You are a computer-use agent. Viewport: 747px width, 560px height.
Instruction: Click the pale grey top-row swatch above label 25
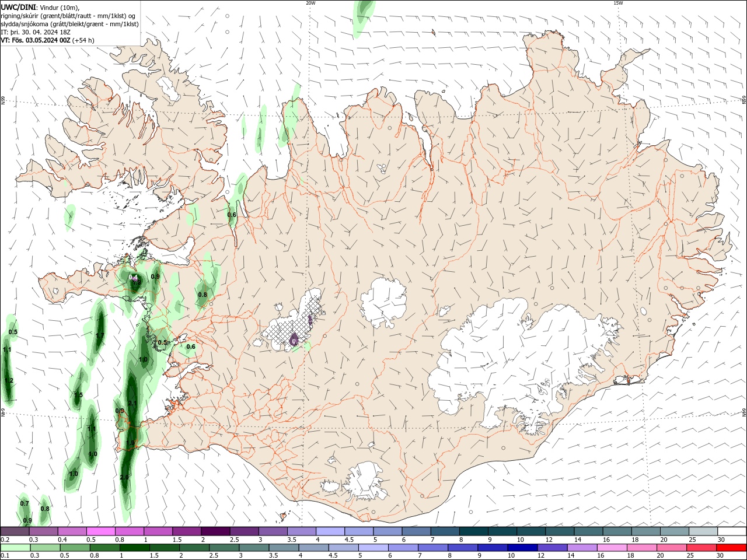coord(704,531)
